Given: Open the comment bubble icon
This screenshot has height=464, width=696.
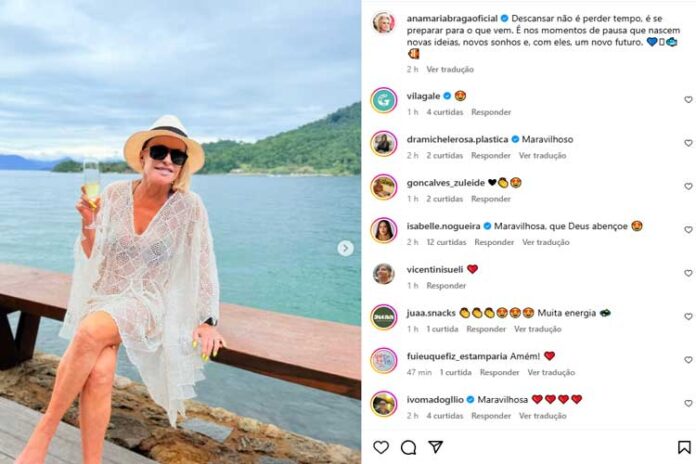Looking at the screenshot, I should click(408, 447).
